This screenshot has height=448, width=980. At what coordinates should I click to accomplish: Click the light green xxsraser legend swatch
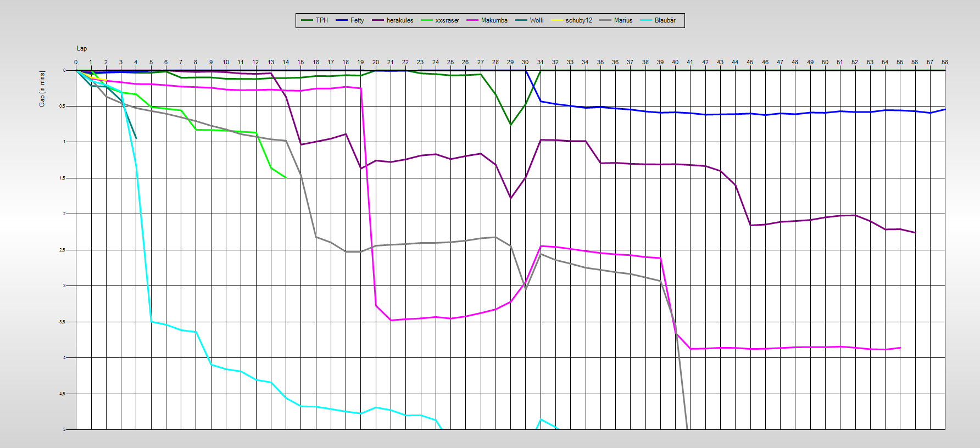click(427, 20)
